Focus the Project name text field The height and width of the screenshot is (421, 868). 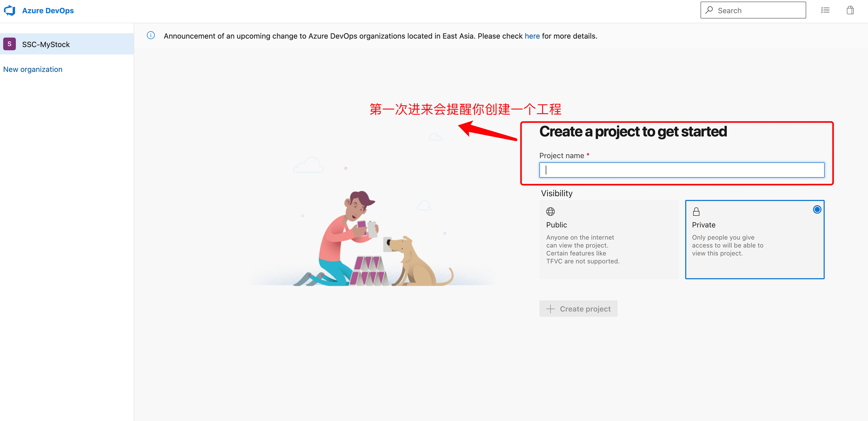pyautogui.click(x=682, y=170)
